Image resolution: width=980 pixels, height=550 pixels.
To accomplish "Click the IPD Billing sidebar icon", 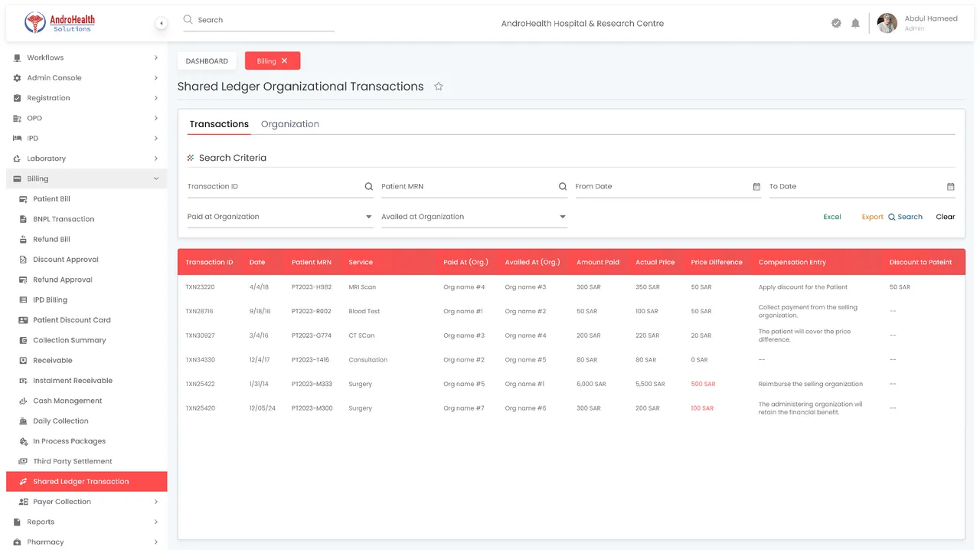I will (x=23, y=300).
